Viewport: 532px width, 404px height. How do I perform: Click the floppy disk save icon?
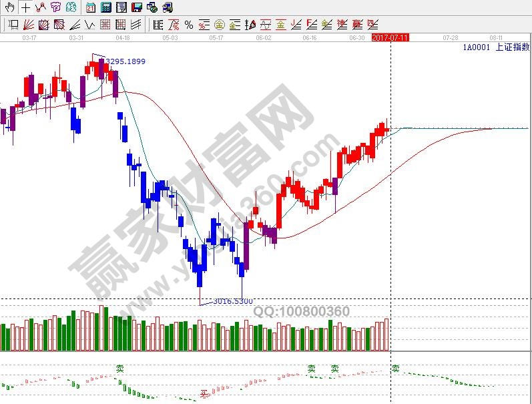[x=136, y=8]
